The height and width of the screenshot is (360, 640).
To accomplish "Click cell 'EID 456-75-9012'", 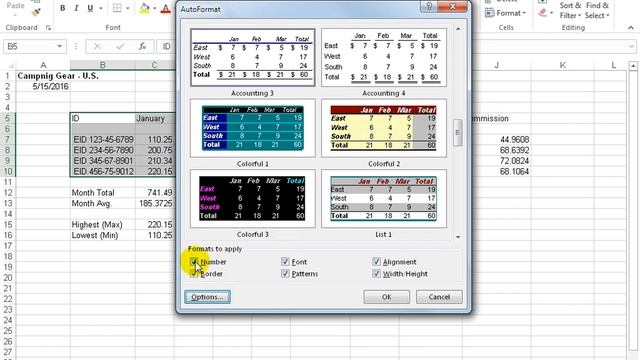I will (x=102, y=171).
